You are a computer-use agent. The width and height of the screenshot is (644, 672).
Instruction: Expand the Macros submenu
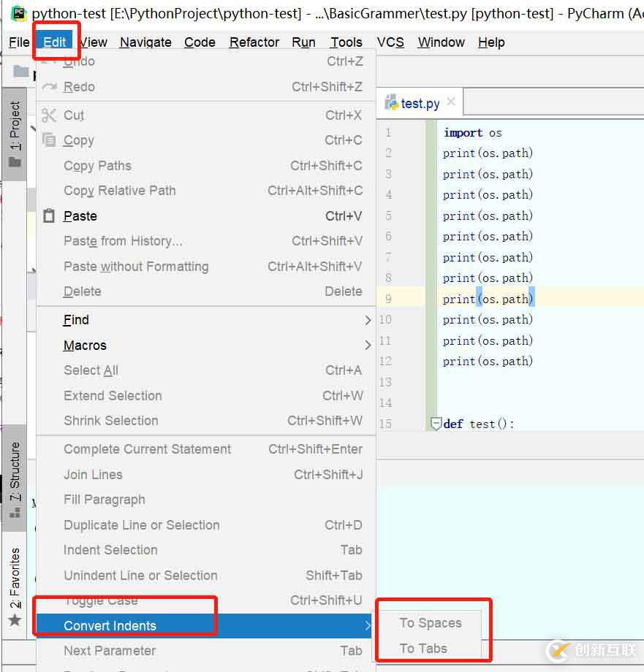pos(206,345)
